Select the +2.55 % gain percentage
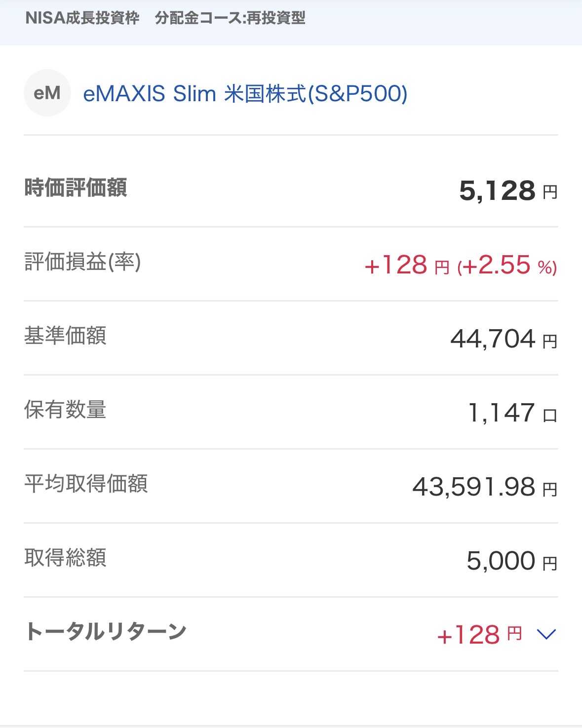 [x=507, y=266]
